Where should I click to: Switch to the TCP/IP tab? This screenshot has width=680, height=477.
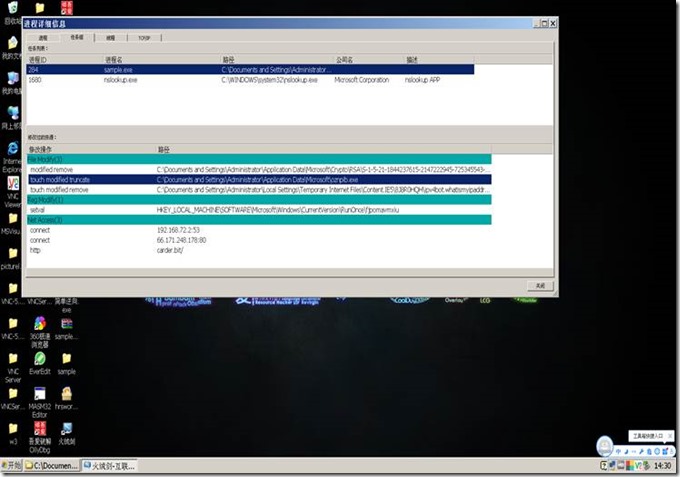pyautogui.click(x=145, y=36)
